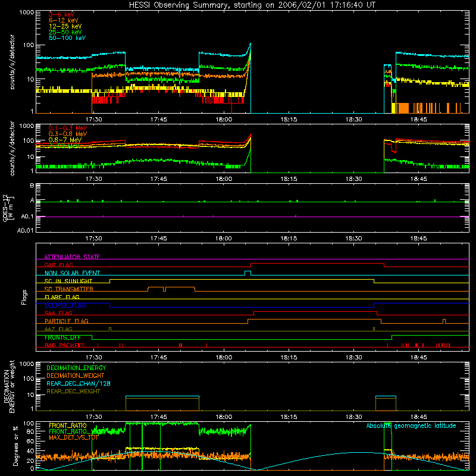476x476 pixels.
Task: Click the GOES-12 axis label
Action: pos(8,208)
